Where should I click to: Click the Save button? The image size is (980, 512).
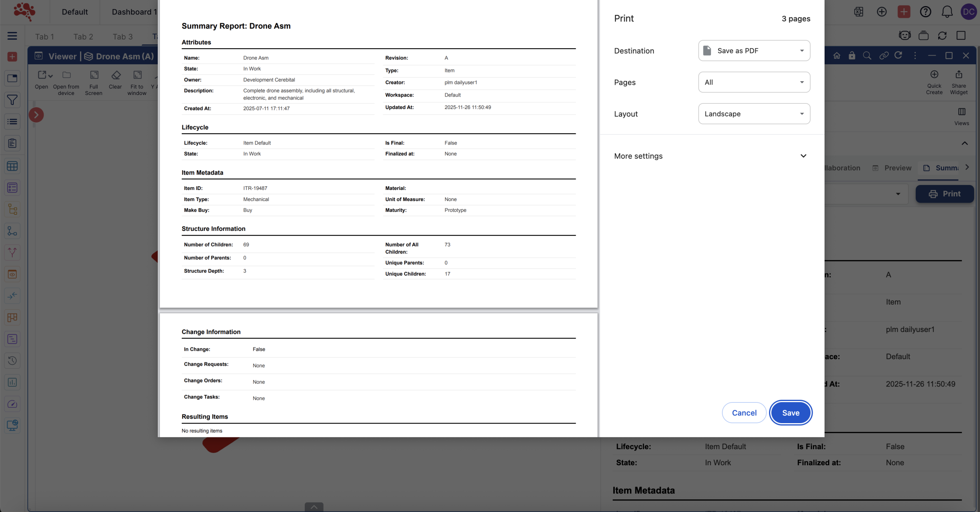pyautogui.click(x=791, y=413)
